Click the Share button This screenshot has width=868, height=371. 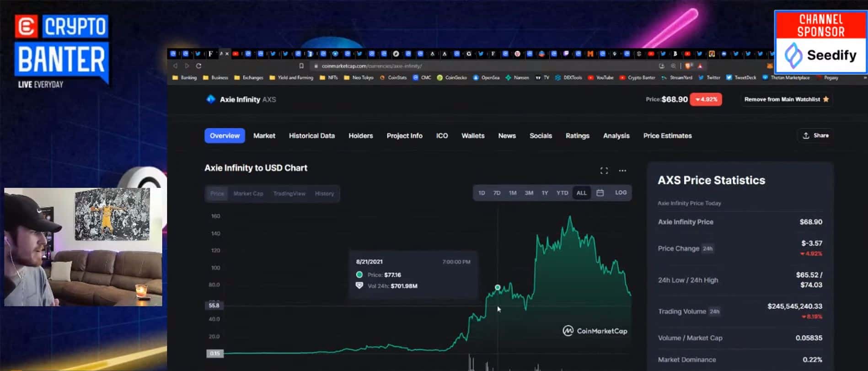click(x=815, y=135)
